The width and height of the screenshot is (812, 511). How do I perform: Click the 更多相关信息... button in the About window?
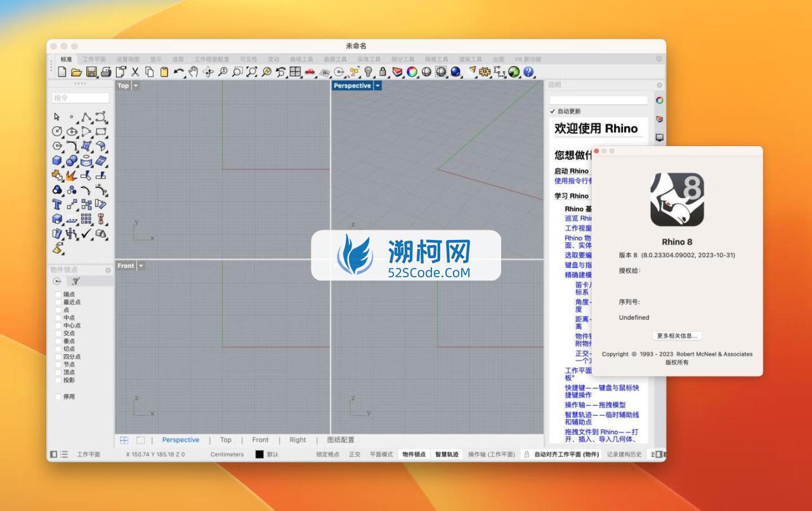677,336
